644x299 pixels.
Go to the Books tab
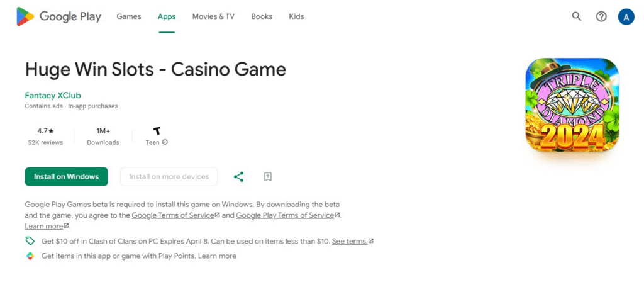click(x=262, y=16)
